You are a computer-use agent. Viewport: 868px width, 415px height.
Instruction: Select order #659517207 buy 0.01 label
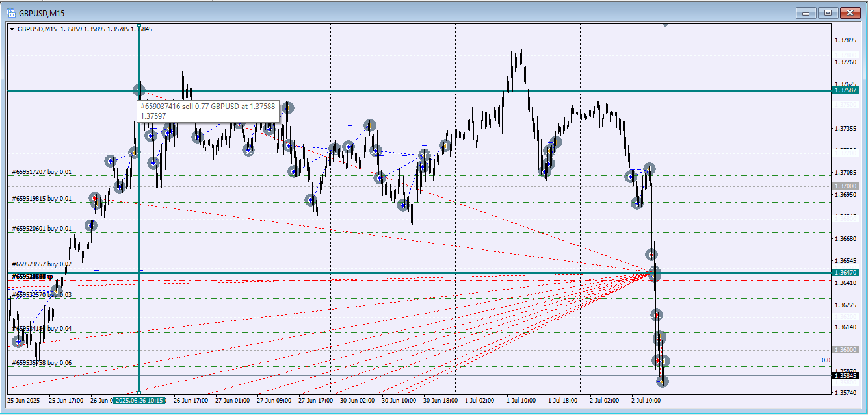coord(42,172)
